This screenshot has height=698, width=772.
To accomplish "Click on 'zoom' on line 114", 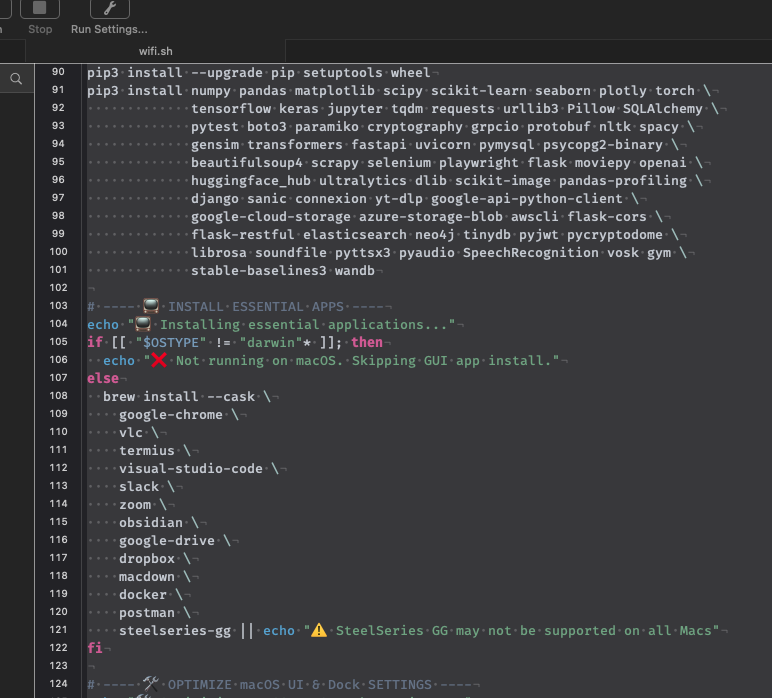I will 135,505.
